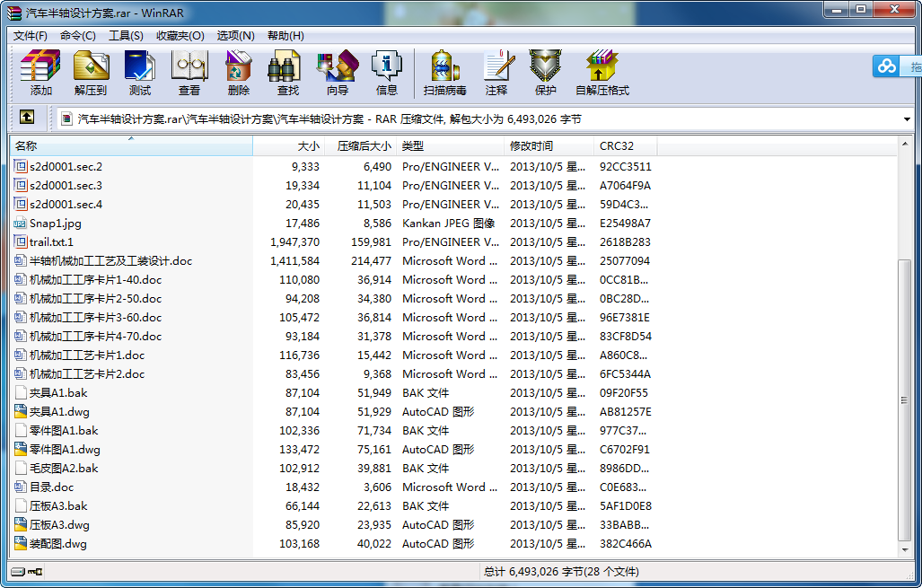Select file 零件图A1.bak
The width and height of the screenshot is (922, 588).
coord(64,430)
